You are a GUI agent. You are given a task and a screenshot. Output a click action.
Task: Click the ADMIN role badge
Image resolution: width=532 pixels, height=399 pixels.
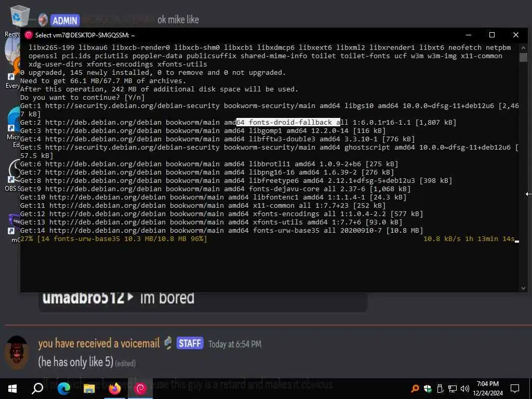point(65,20)
